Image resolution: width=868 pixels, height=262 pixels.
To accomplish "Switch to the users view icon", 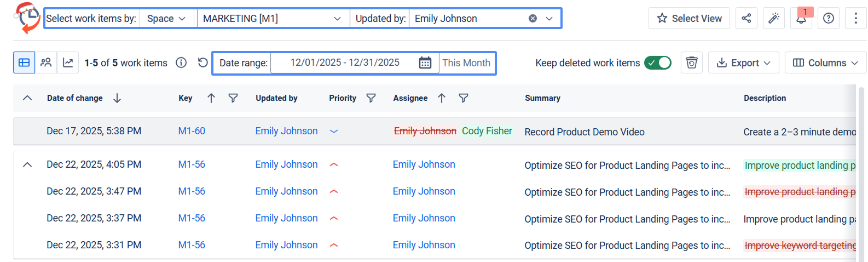I will coord(46,62).
